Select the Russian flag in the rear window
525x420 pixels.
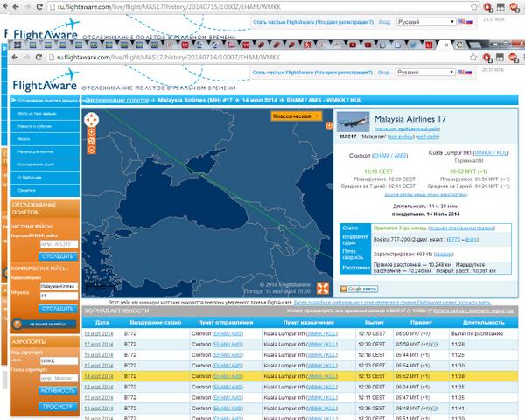coord(469,21)
